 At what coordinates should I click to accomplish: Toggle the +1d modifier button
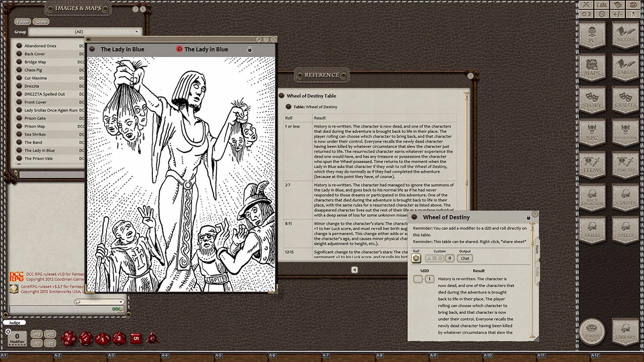(x=36, y=334)
